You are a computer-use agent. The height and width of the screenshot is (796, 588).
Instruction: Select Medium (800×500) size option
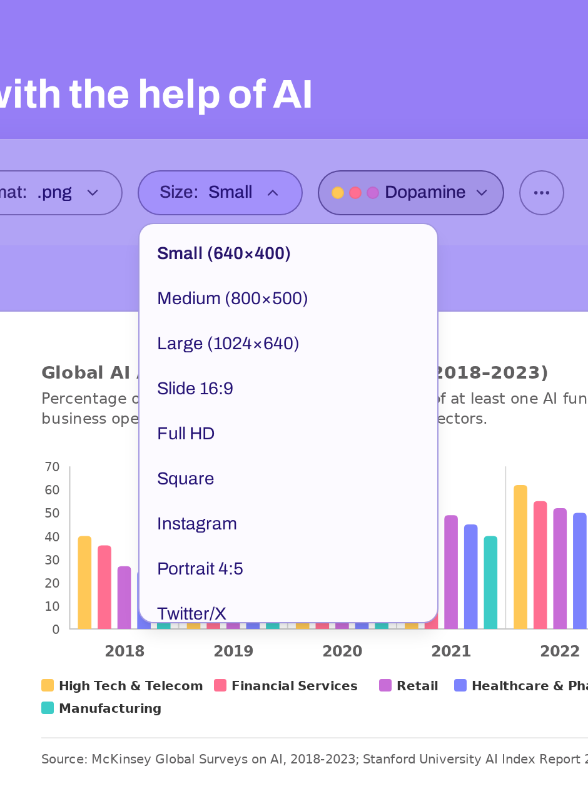coord(288,298)
